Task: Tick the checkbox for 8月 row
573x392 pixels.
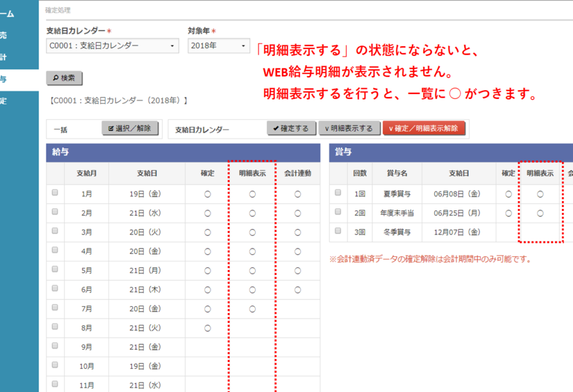Action: [55, 327]
